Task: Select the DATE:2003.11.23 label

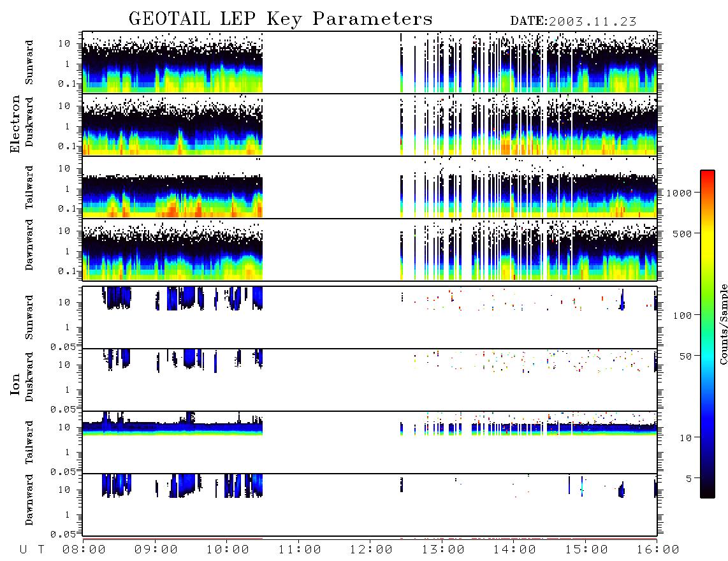Action: (573, 22)
